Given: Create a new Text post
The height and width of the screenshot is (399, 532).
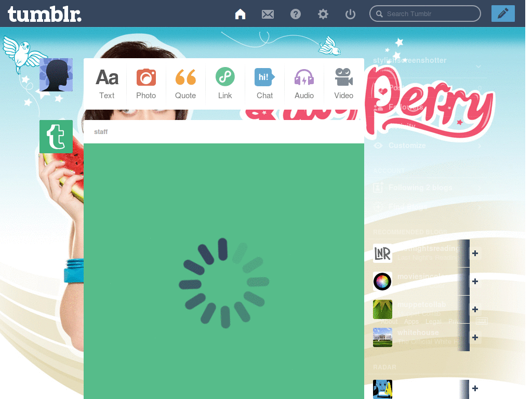Looking at the screenshot, I should (107, 84).
